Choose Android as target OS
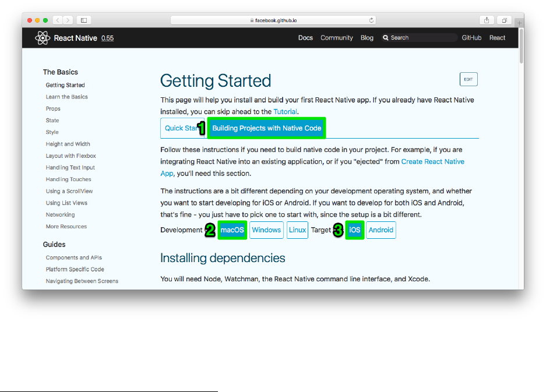The height and width of the screenshot is (392, 546). (381, 229)
